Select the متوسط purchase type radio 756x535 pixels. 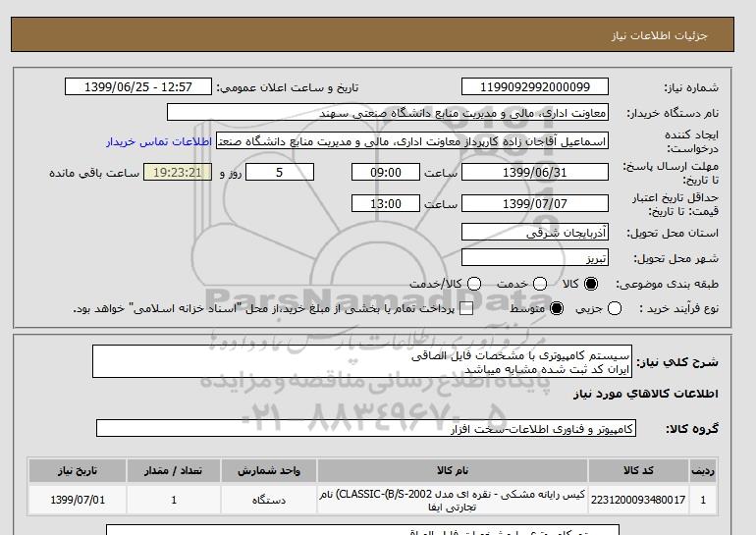click(557, 308)
